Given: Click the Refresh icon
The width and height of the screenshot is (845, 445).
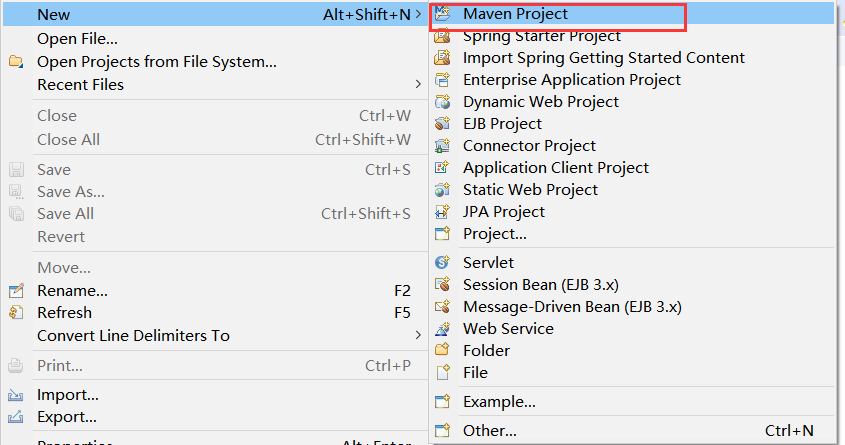Looking at the screenshot, I should pyautogui.click(x=16, y=312).
